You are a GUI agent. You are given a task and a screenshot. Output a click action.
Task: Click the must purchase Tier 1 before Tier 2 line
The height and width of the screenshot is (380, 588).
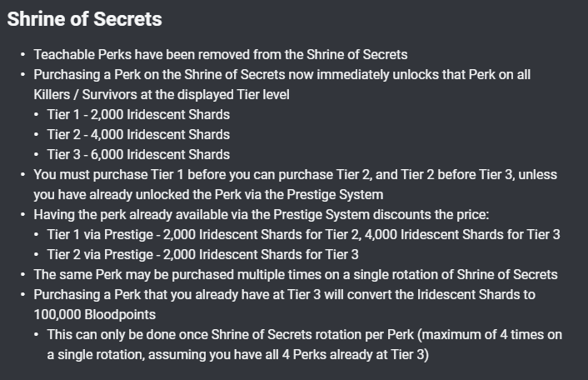point(295,175)
